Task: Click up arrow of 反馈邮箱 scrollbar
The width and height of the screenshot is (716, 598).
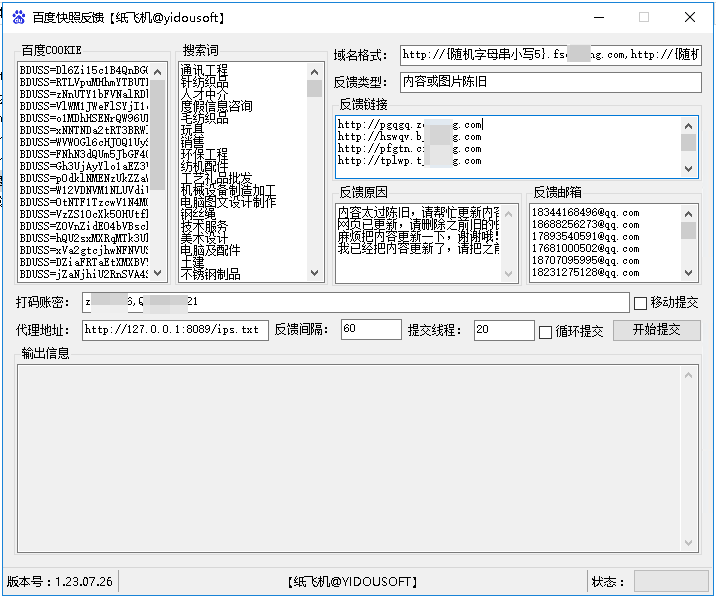Action: pyautogui.click(x=689, y=214)
